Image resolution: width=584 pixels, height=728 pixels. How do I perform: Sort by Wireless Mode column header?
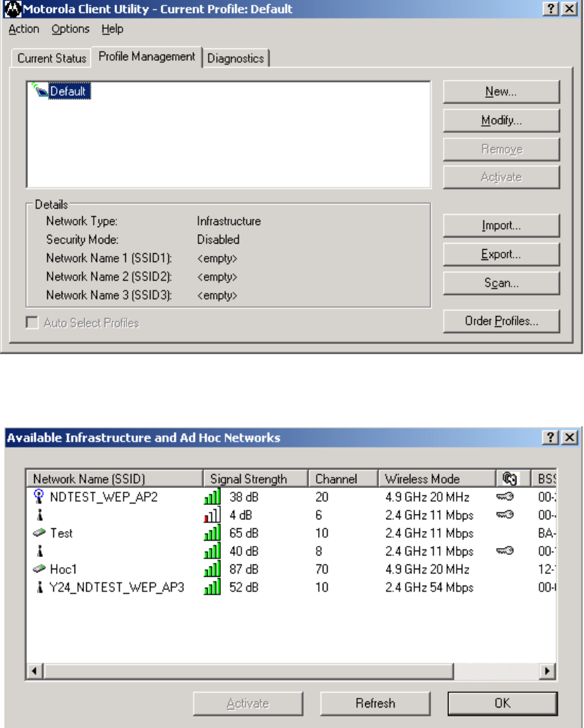pos(437,478)
